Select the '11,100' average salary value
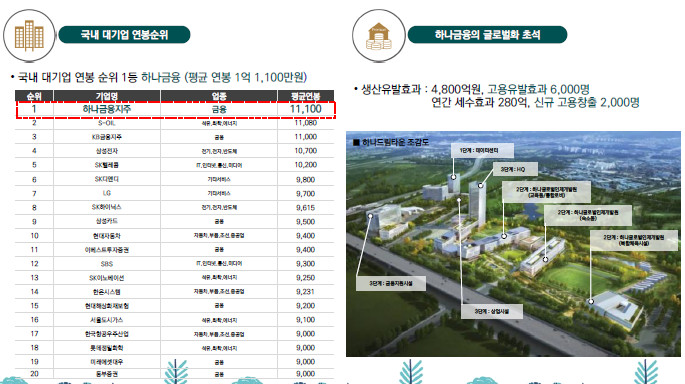This screenshot has width=685, height=384. point(305,109)
